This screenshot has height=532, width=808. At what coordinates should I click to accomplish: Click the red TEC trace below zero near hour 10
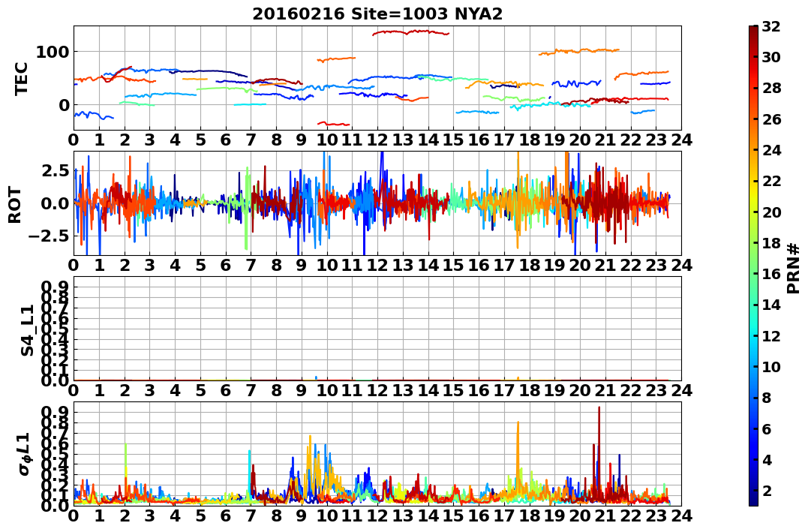(334, 124)
